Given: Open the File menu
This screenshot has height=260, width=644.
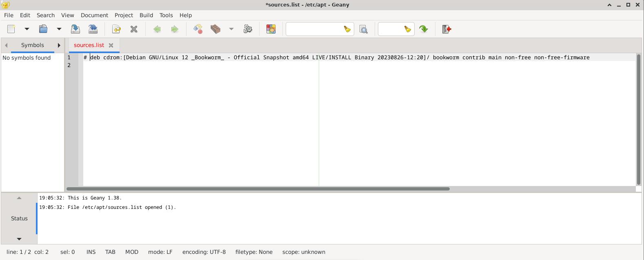Looking at the screenshot, I should 9,15.
